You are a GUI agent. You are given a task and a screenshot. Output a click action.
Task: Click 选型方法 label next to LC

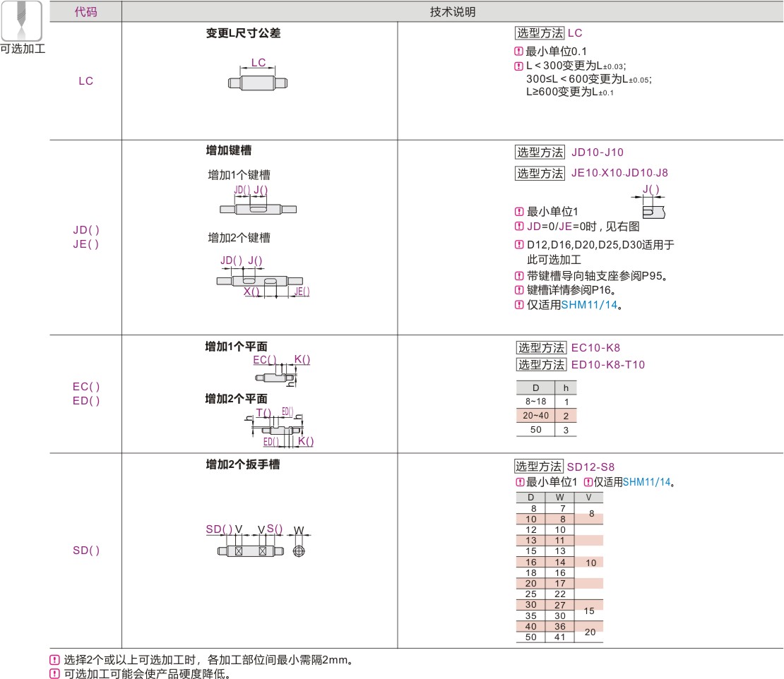pyautogui.click(x=540, y=33)
